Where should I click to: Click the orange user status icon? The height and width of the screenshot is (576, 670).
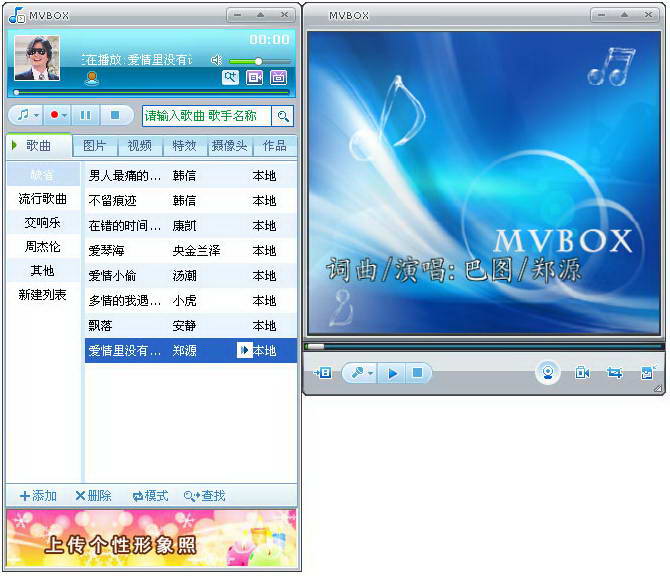tap(92, 79)
